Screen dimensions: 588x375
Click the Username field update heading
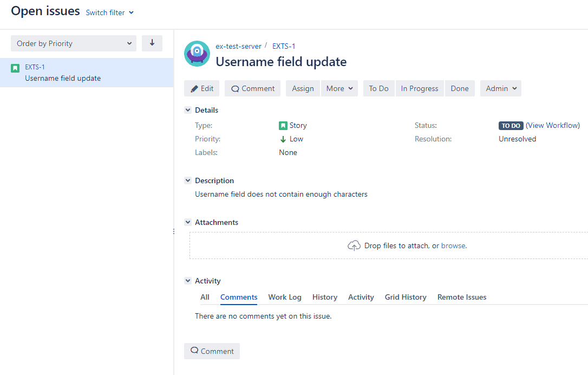click(x=281, y=62)
